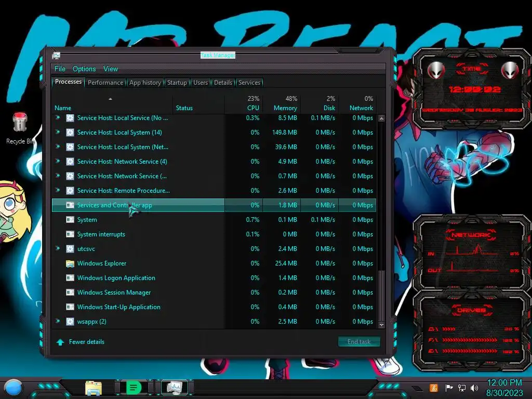Select the Processes tab
Screen dimensions: 532x399
pyautogui.click(x=68, y=82)
